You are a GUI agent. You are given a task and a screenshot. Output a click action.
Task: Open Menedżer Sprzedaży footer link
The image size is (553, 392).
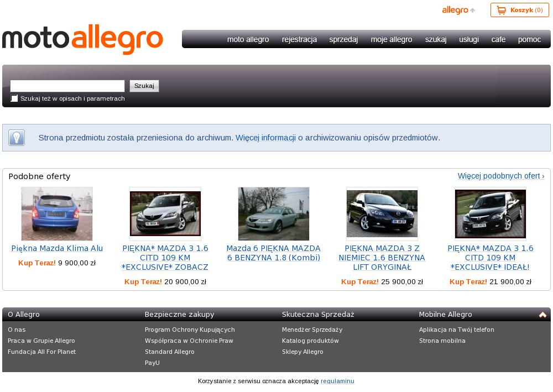[312, 330]
